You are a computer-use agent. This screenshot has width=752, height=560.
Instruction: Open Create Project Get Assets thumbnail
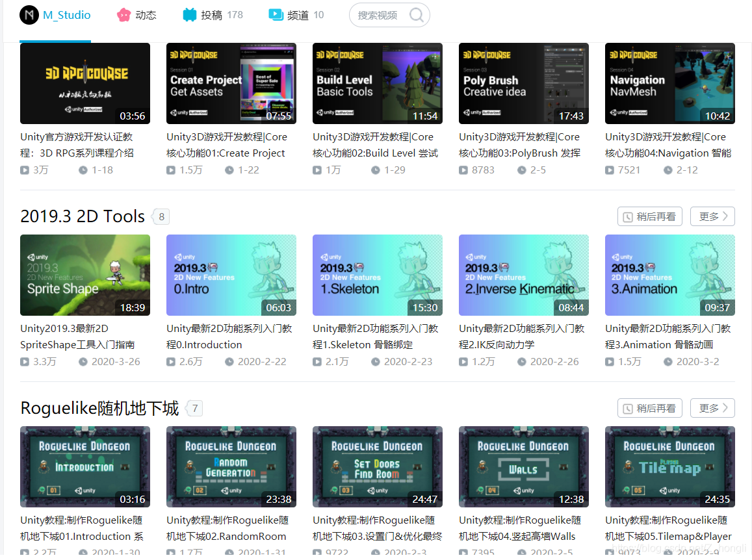click(x=231, y=83)
